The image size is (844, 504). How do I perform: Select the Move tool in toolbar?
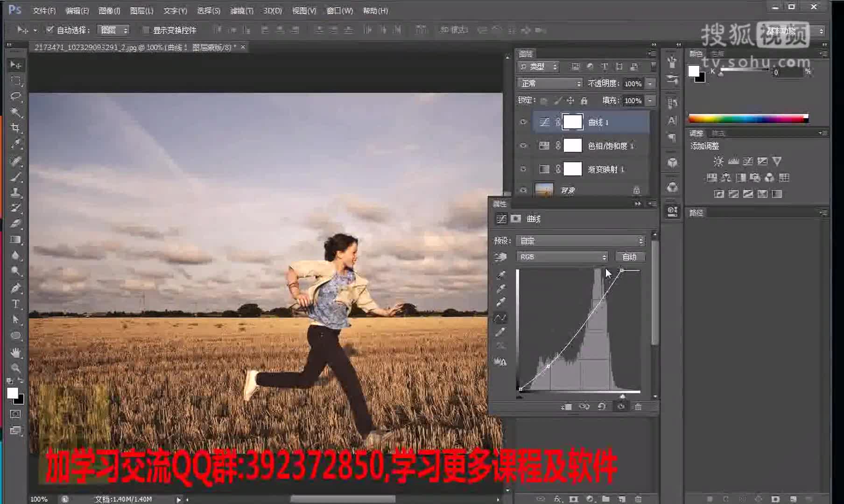click(15, 64)
